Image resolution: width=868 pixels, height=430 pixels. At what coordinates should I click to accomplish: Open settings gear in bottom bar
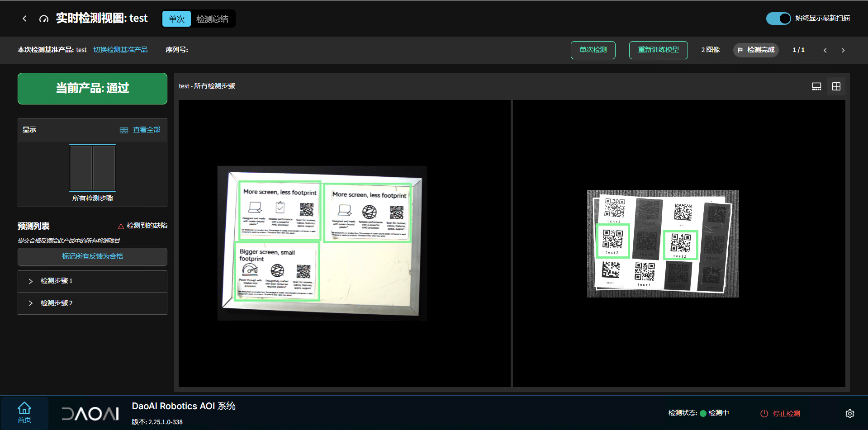coord(849,413)
